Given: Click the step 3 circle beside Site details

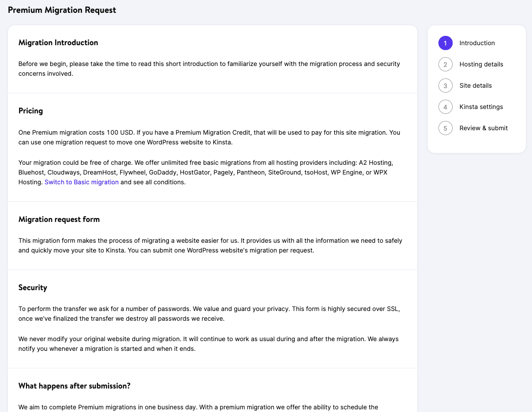Looking at the screenshot, I should pyautogui.click(x=445, y=86).
